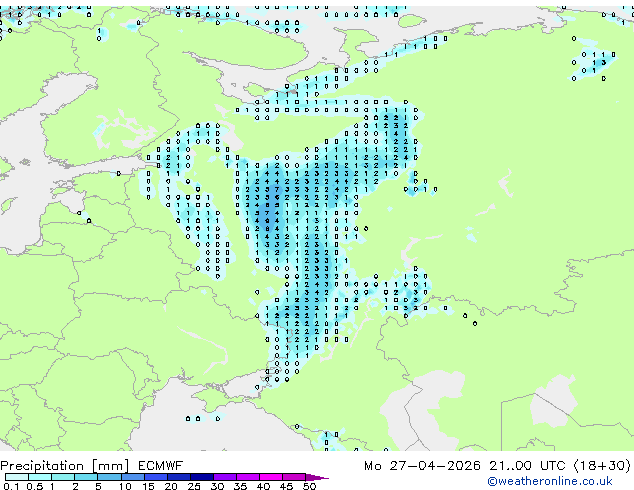Click the "Precipitation [mm]" title text
This screenshot has width=634, height=490.
click(x=64, y=466)
